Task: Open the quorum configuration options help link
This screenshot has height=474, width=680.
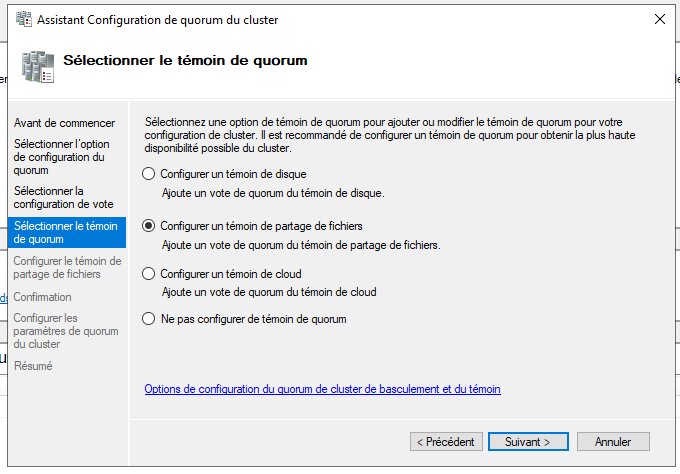Action: coord(322,389)
